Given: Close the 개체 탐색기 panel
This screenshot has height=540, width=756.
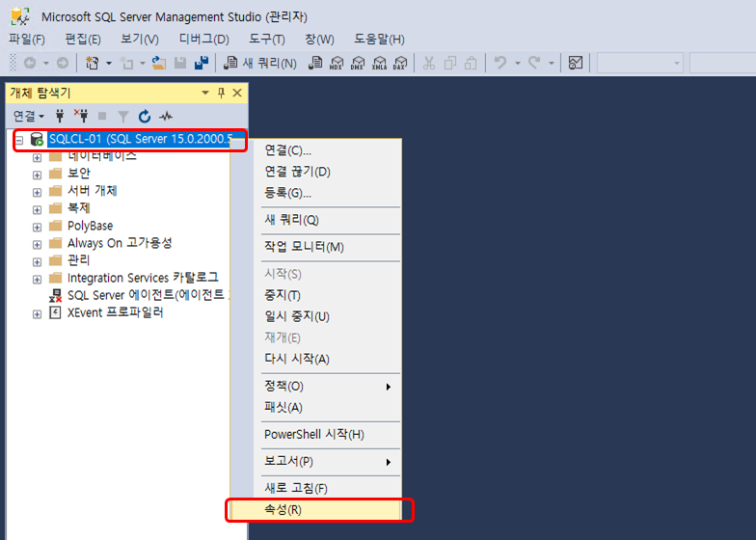Looking at the screenshot, I should click(x=237, y=93).
